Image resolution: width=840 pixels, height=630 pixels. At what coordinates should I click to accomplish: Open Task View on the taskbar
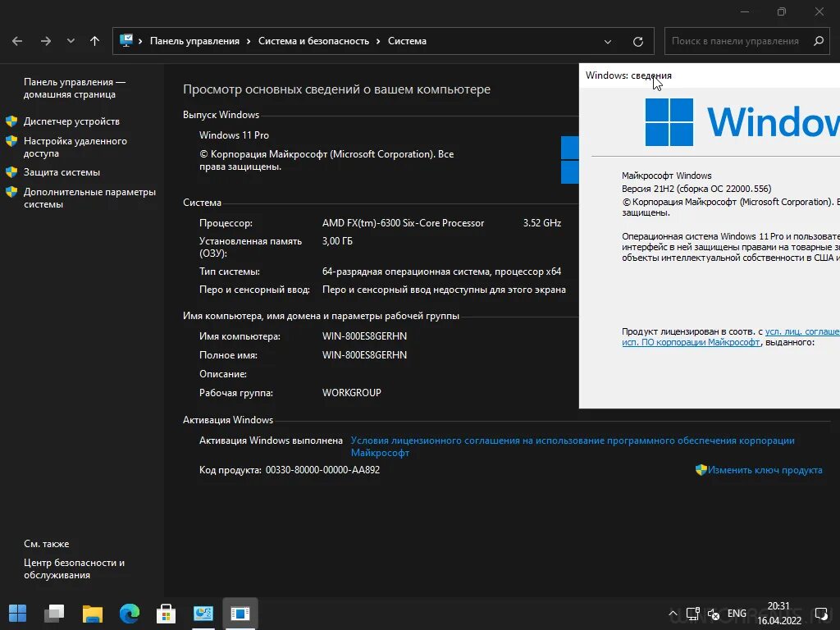point(54,614)
